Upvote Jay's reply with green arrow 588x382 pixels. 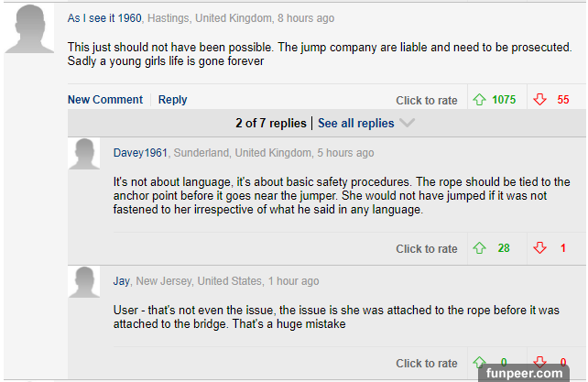tap(478, 363)
